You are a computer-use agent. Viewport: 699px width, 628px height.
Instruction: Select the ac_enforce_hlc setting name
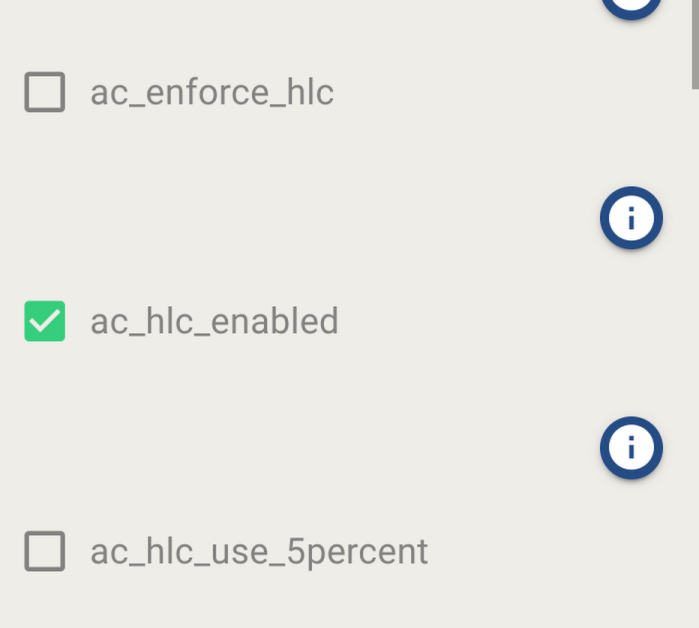[x=212, y=92]
